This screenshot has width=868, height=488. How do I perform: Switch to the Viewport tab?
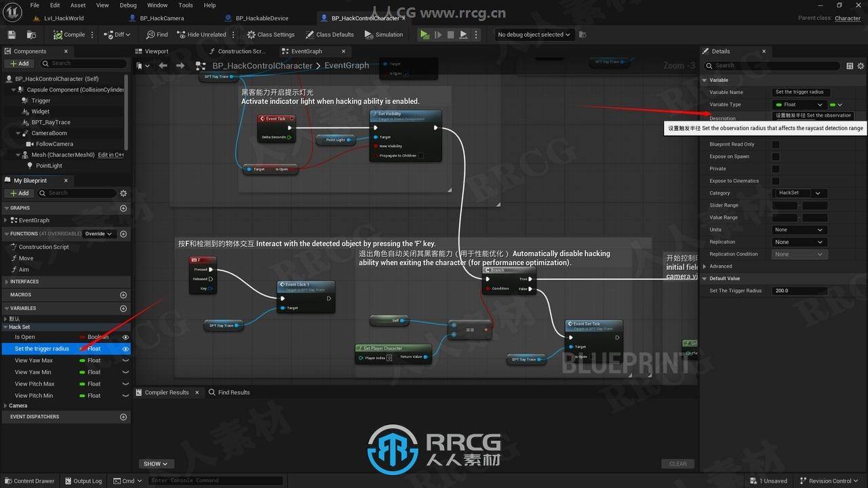click(x=156, y=52)
